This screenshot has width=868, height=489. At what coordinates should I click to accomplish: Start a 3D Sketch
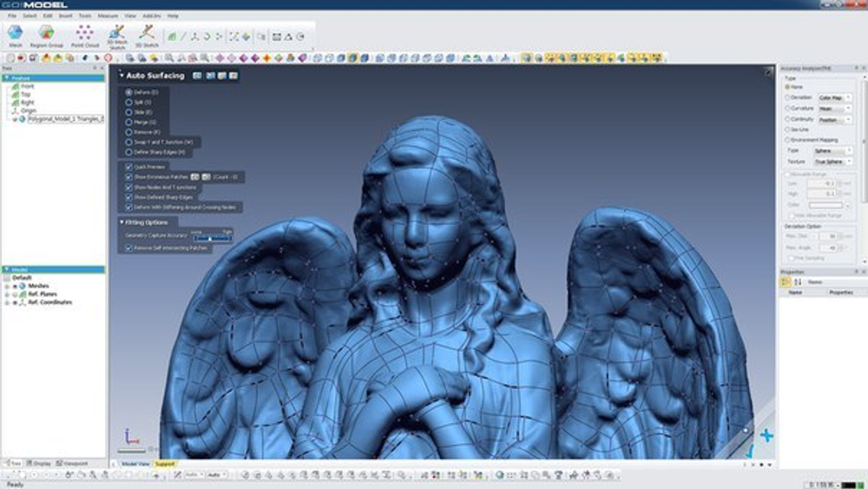click(147, 36)
